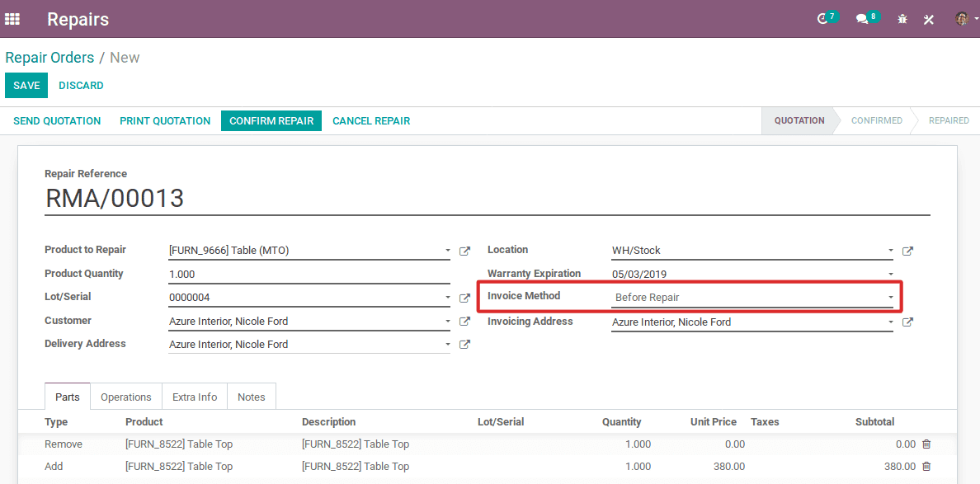The image size is (980, 484).
Task: Open Warranty Expiration date picker arrow
Action: point(891,275)
